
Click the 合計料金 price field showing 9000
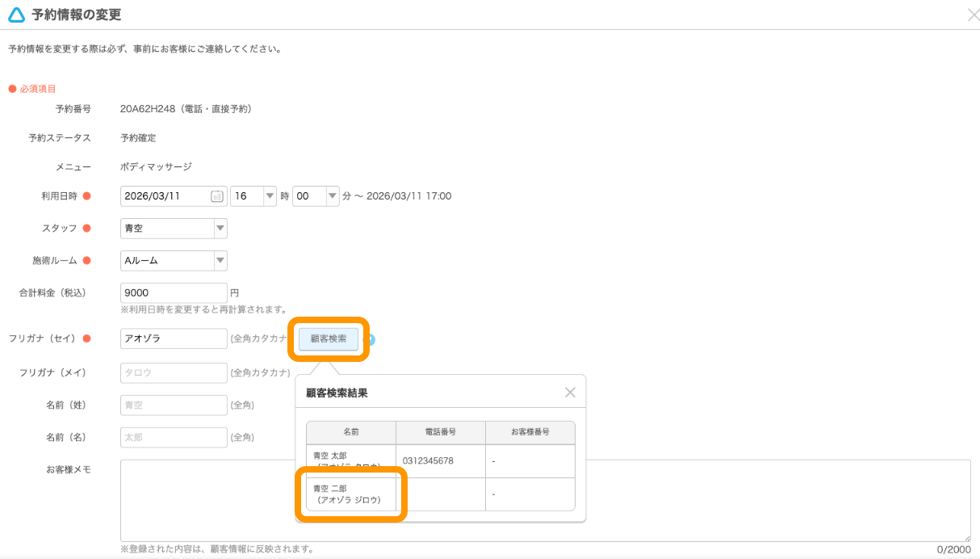[173, 292]
